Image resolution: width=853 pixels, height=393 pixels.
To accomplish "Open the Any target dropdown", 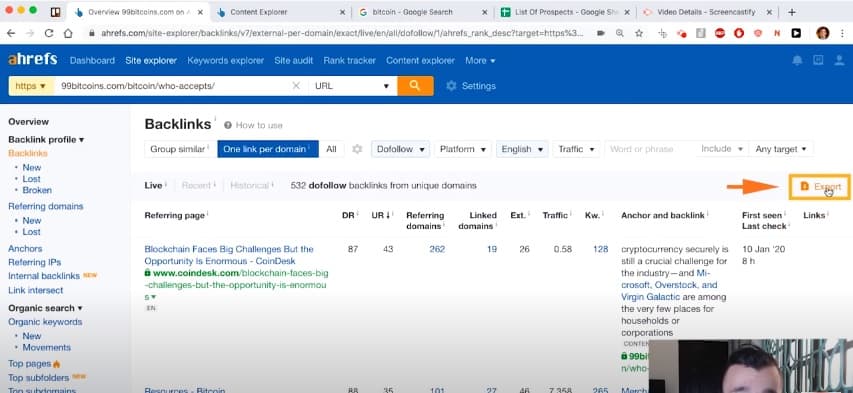I will click(781, 149).
